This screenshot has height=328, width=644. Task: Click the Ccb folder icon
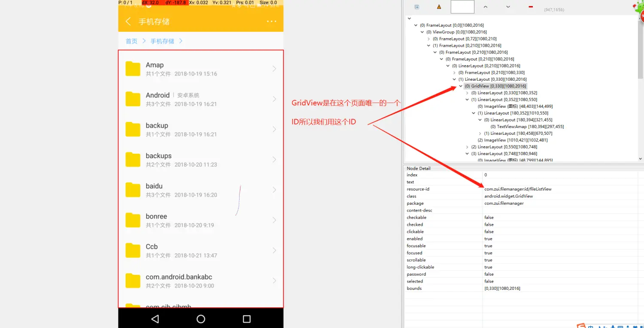point(133,250)
